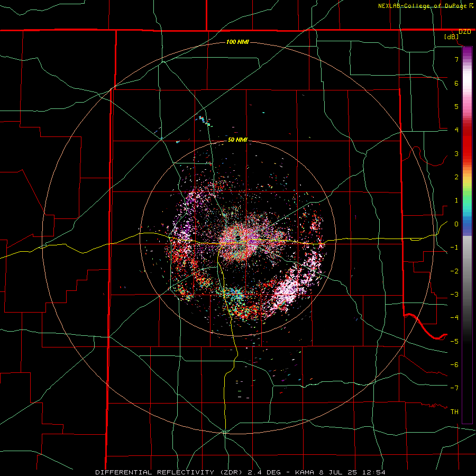Click the -4 dB value on color scale
Viewport: 476px width, 476px height.
454,318
